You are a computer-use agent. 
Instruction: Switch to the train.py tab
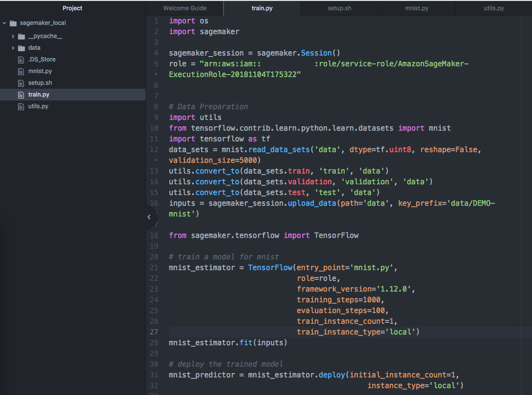pyautogui.click(x=262, y=8)
